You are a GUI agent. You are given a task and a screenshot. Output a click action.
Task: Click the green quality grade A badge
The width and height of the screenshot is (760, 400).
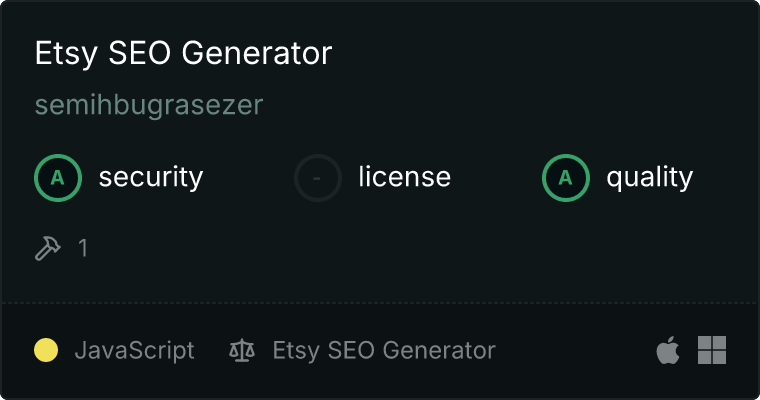[566, 178]
